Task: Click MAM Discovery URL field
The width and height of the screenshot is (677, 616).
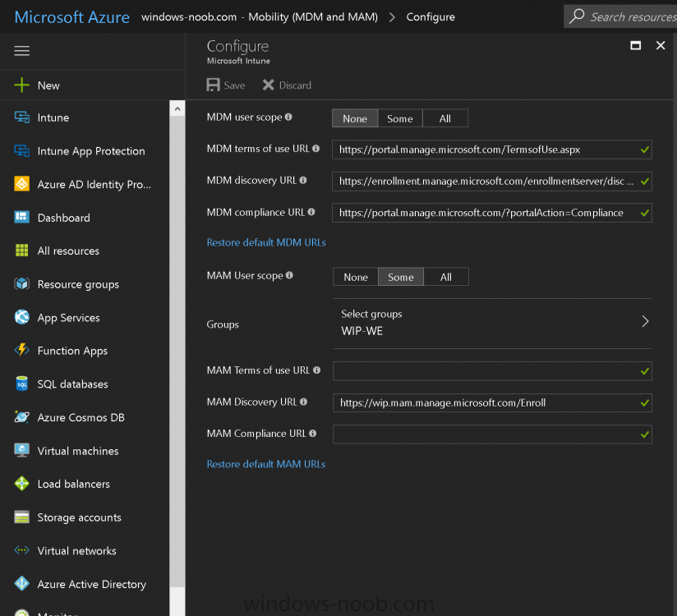Action: 492,402
